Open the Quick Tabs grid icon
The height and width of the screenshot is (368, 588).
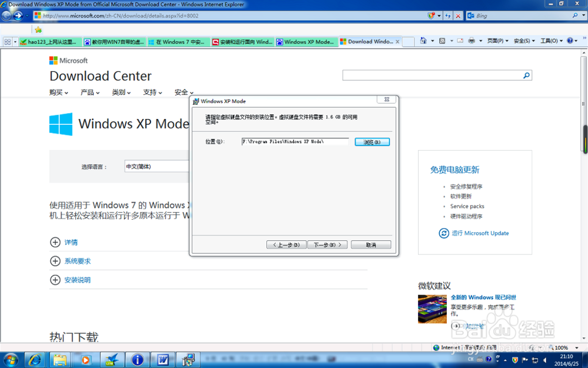pyautogui.click(x=8, y=42)
